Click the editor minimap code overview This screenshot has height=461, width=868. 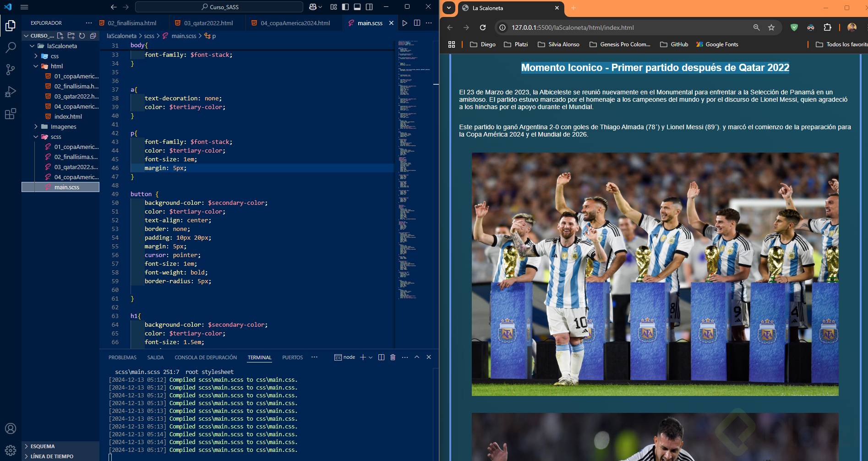(x=414, y=170)
